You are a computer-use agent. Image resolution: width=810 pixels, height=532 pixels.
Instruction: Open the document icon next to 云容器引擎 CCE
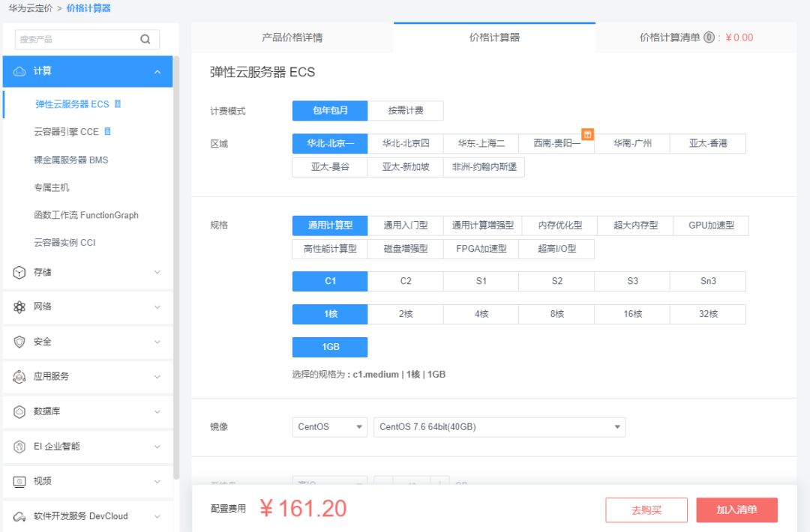coord(107,131)
